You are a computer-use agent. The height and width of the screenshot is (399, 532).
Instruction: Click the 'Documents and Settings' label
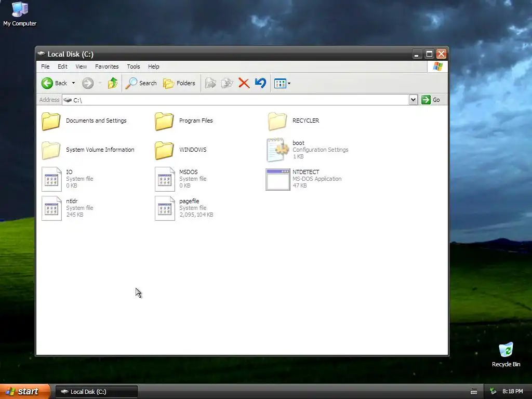[x=96, y=121]
